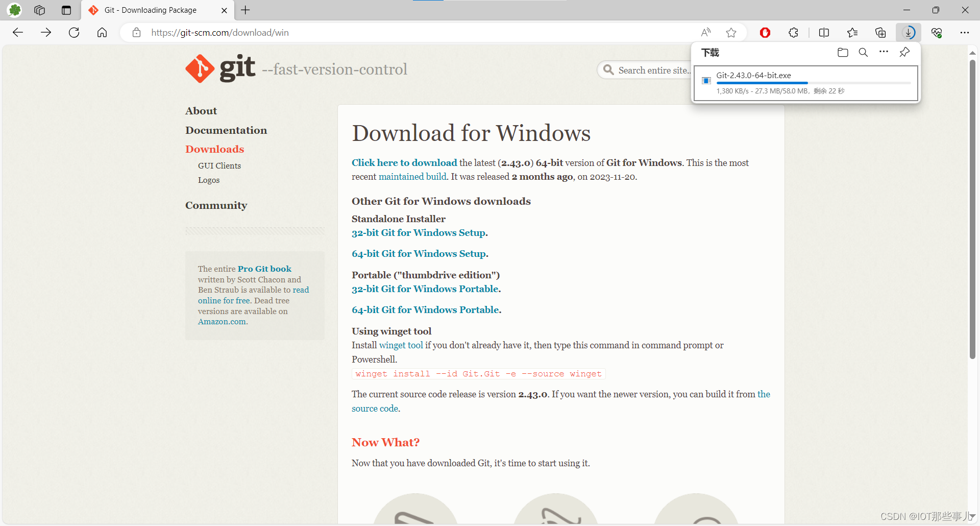Click the download speed status text

pyautogui.click(x=780, y=91)
